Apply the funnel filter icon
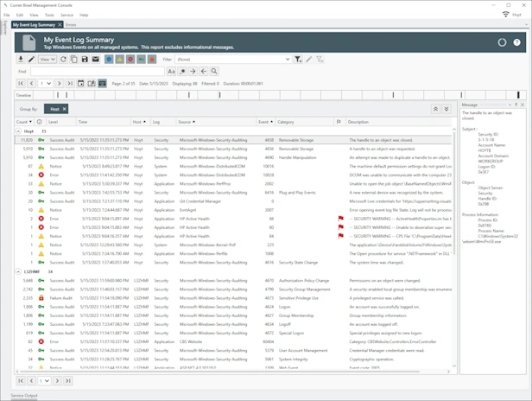This screenshot has width=532, height=401. pos(298,60)
